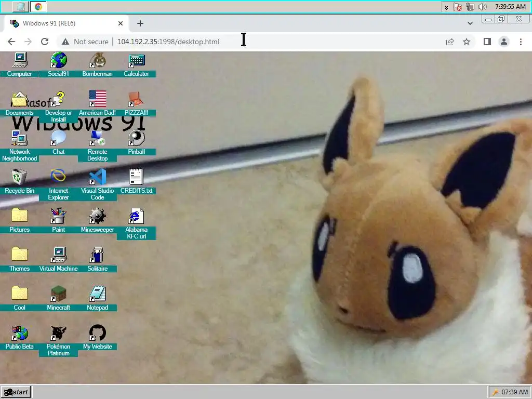Open a new browser tab
The width and height of the screenshot is (532, 399).
point(140,23)
